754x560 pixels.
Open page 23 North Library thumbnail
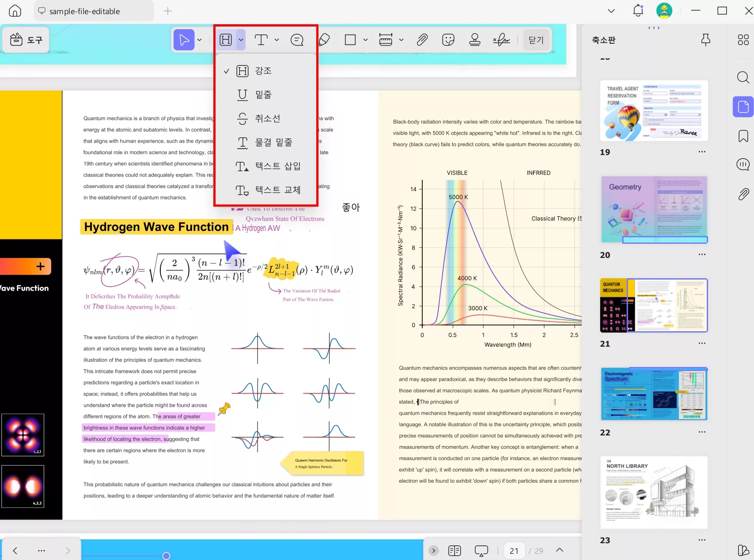[654, 492]
